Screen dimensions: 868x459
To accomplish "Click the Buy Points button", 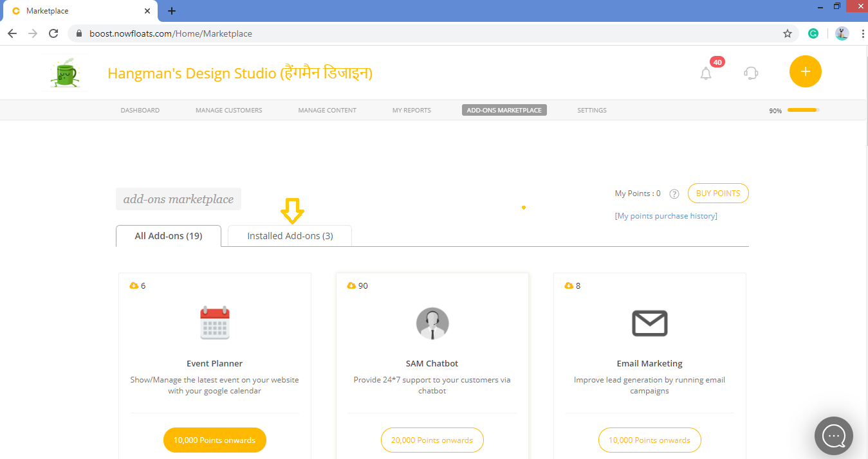I will pos(718,194).
